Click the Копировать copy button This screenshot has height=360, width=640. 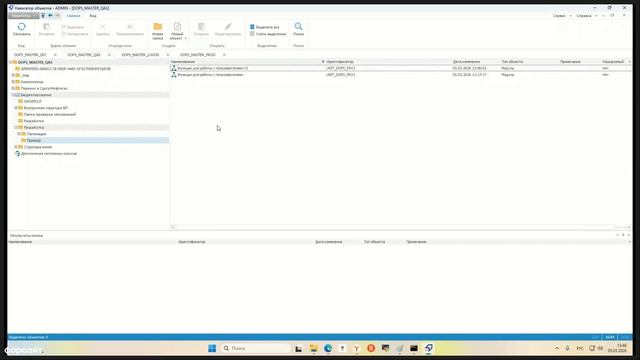coord(75,34)
